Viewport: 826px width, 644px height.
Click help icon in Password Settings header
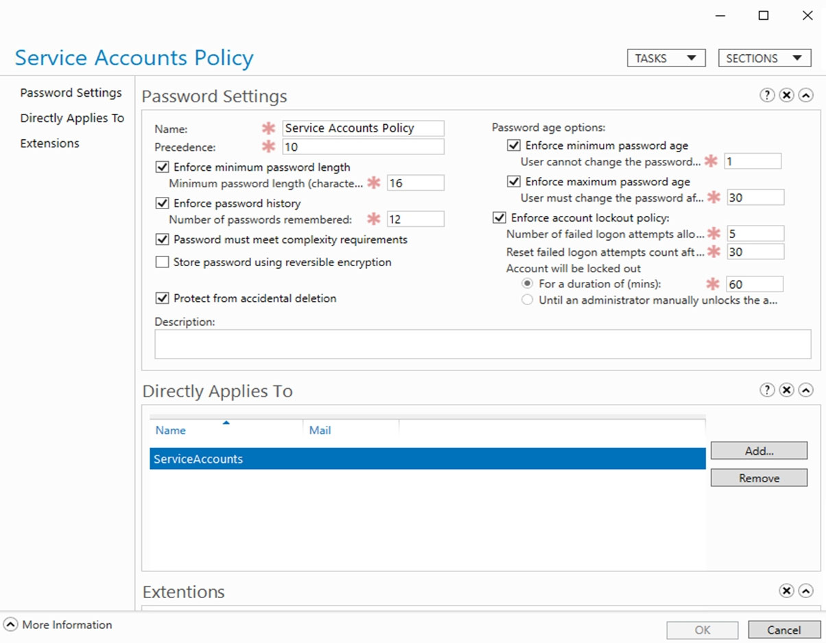(x=767, y=95)
